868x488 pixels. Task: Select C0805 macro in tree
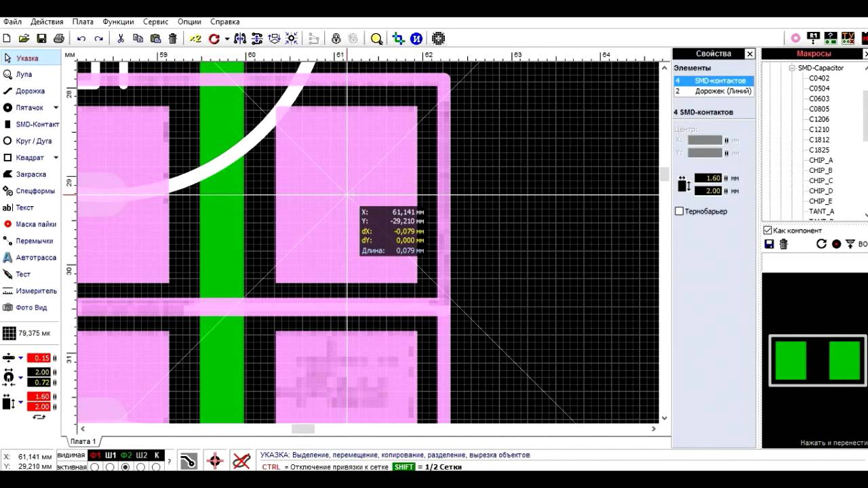[819, 109]
